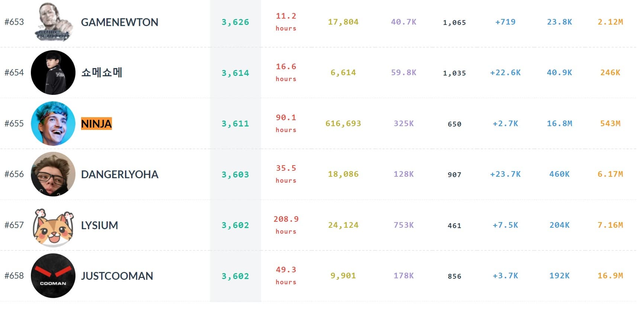The height and width of the screenshot is (317, 644).
Task: Click the 3,626 value for GAMENEWTON
Action: pos(235,22)
